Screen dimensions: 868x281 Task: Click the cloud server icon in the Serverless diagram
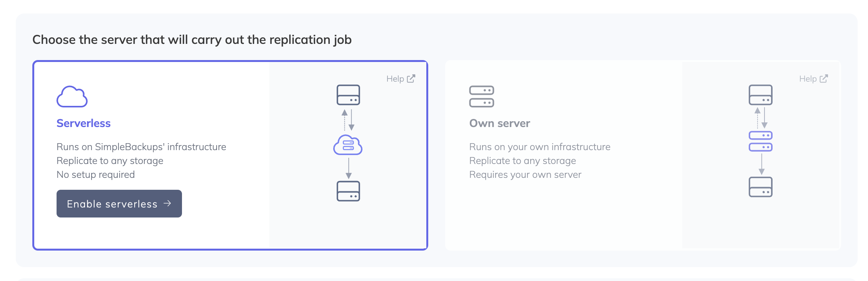coord(348,145)
